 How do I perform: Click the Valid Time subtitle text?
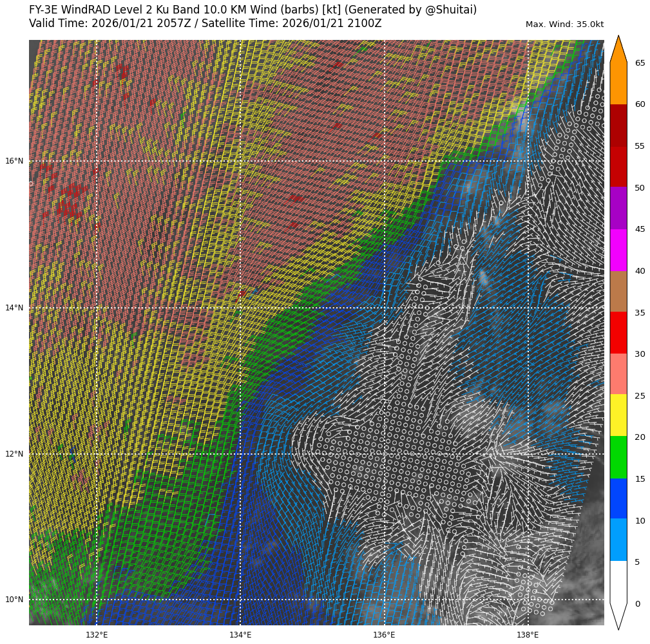(205, 24)
